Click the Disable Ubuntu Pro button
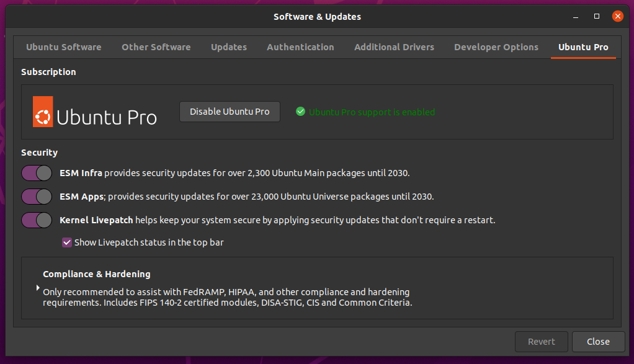 230,112
